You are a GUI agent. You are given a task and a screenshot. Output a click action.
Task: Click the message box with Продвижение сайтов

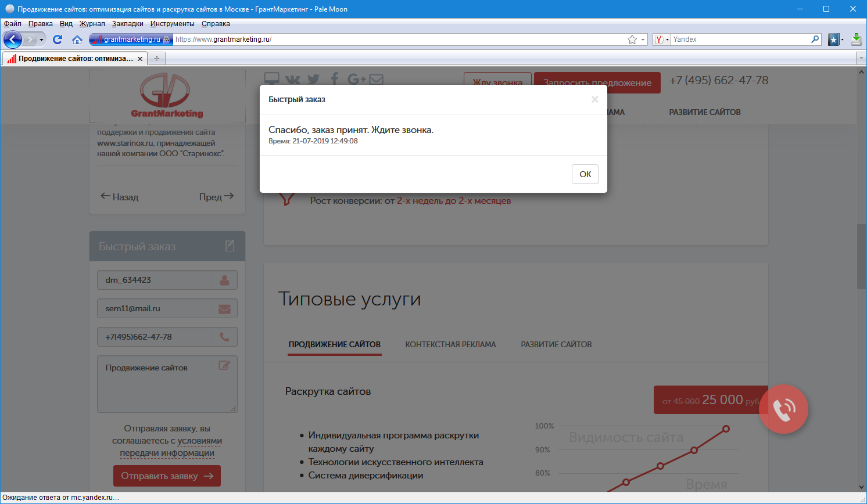pos(167,384)
